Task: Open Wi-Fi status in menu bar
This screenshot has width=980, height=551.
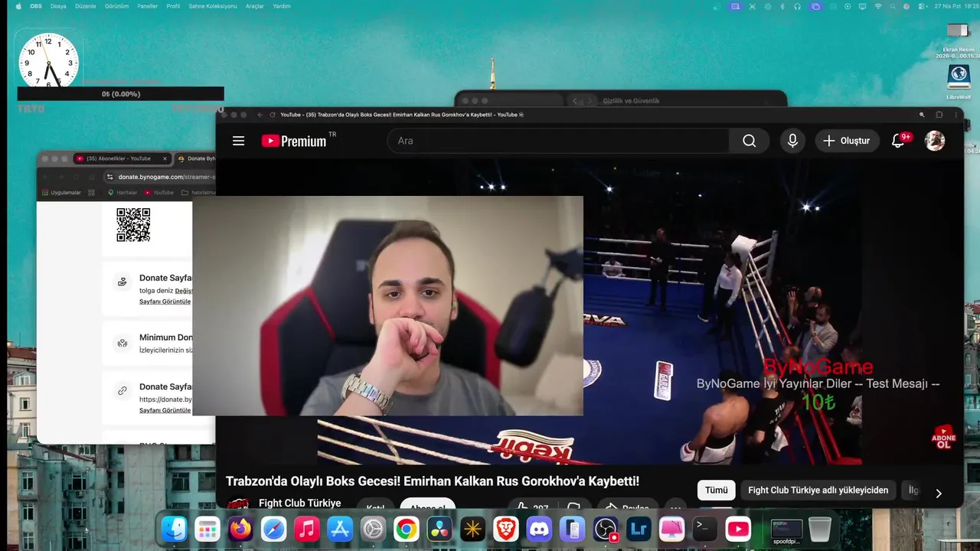Action: click(x=878, y=6)
